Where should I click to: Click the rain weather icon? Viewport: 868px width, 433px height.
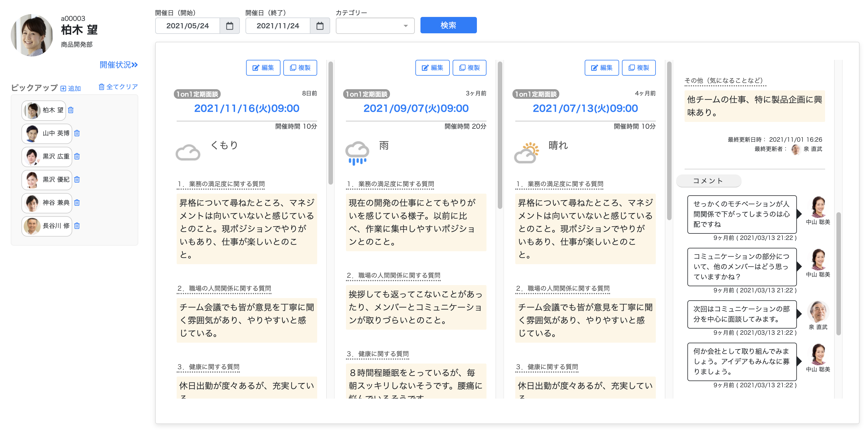tap(357, 153)
